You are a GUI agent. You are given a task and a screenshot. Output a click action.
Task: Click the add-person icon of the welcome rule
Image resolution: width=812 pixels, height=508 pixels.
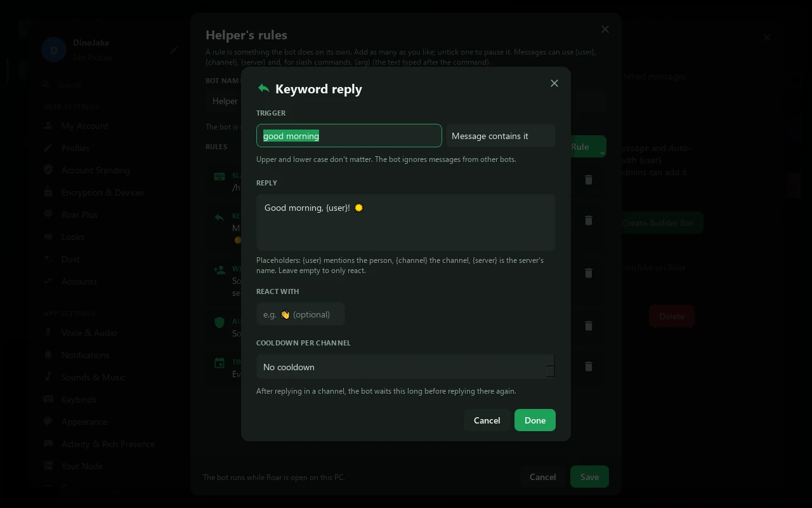coord(219,269)
